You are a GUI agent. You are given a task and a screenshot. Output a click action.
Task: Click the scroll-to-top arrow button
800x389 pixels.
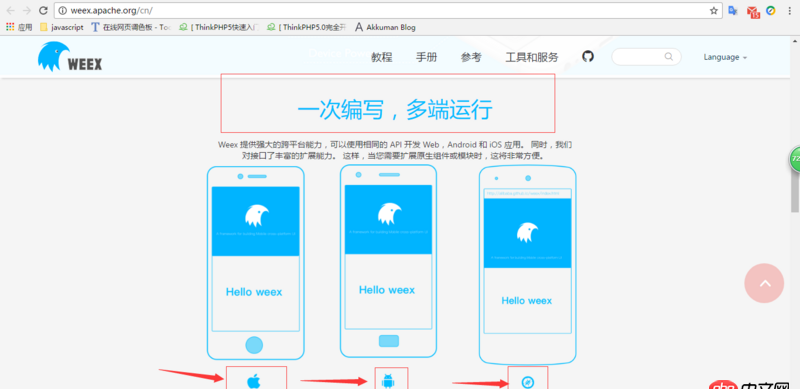point(764,283)
